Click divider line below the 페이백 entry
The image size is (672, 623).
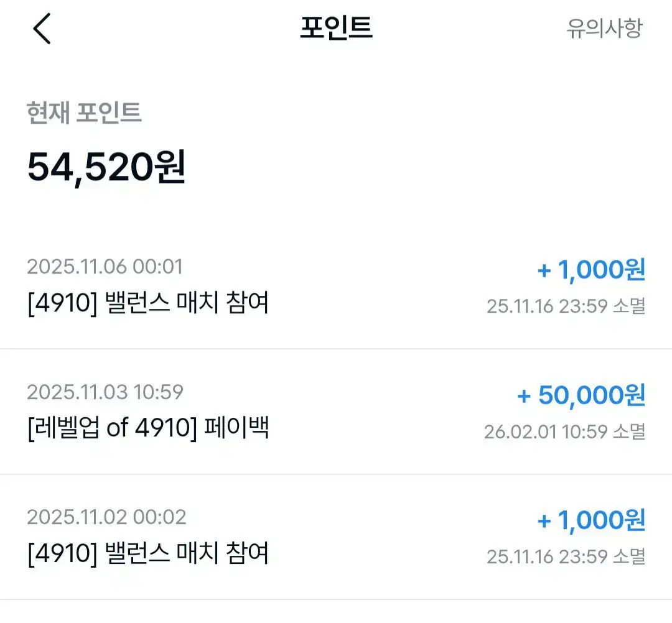tap(336, 474)
